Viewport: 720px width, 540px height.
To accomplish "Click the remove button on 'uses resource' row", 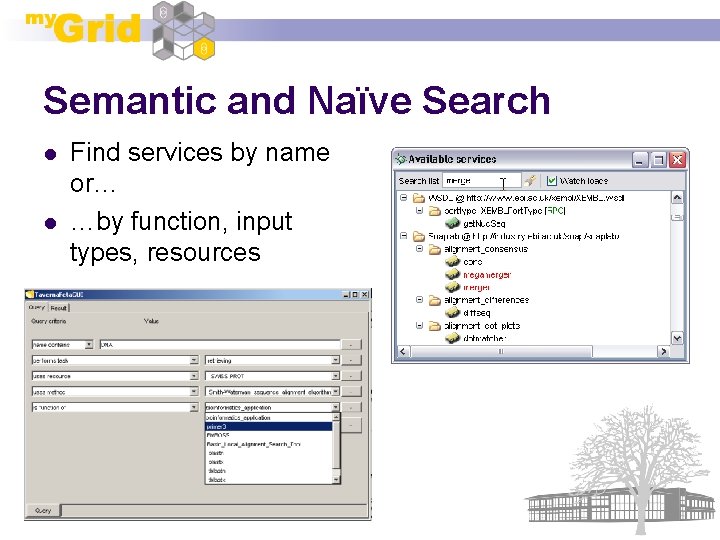I will coord(352,376).
